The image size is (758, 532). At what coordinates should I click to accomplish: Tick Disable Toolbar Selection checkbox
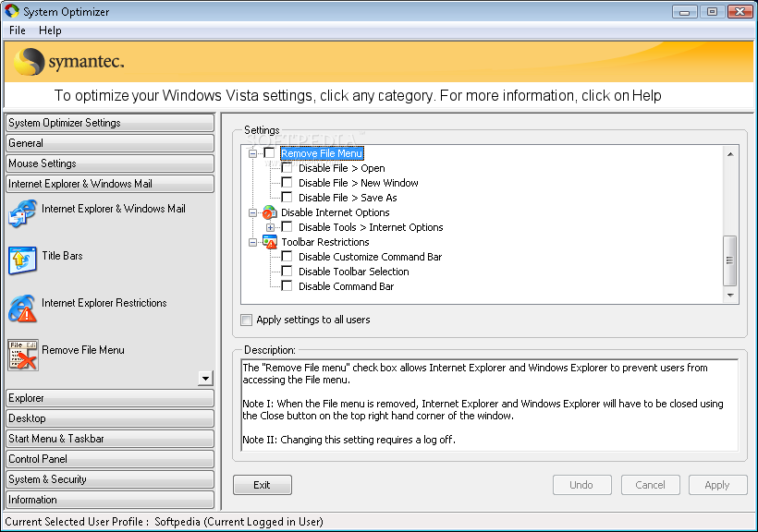pyautogui.click(x=287, y=271)
